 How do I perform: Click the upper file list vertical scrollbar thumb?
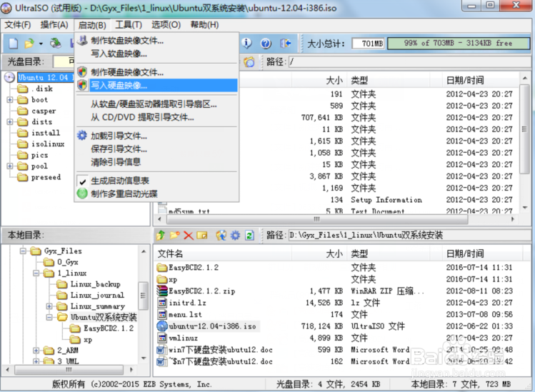pyautogui.click(x=524, y=129)
